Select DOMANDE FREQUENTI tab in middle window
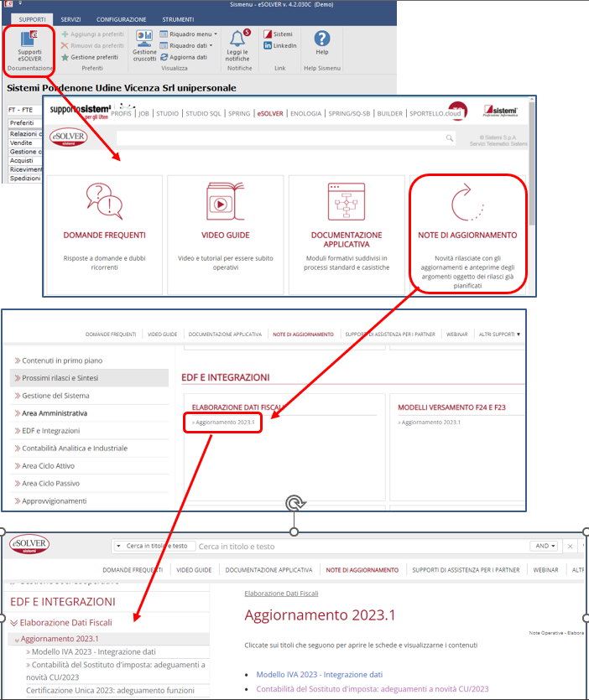The height and width of the screenshot is (700, 589). (x=111, y=334)
